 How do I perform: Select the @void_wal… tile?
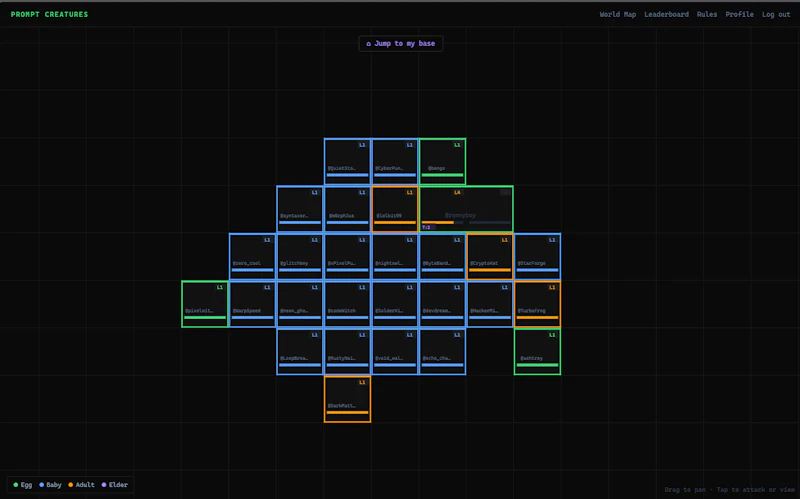(395, 351)
